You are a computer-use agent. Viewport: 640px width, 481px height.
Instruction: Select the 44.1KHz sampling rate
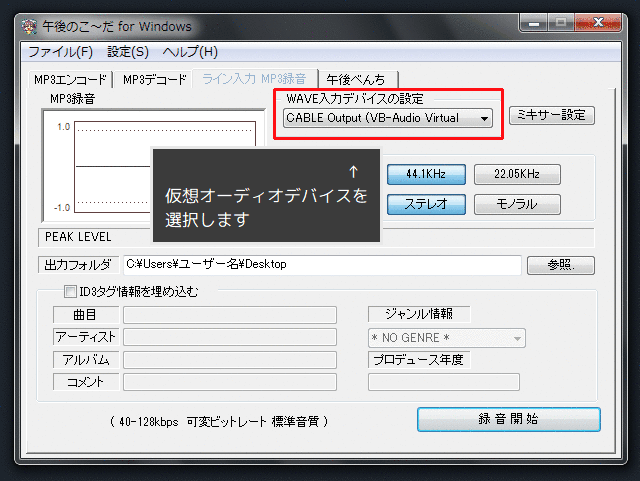pyautogui.click(x=426, y=174)
